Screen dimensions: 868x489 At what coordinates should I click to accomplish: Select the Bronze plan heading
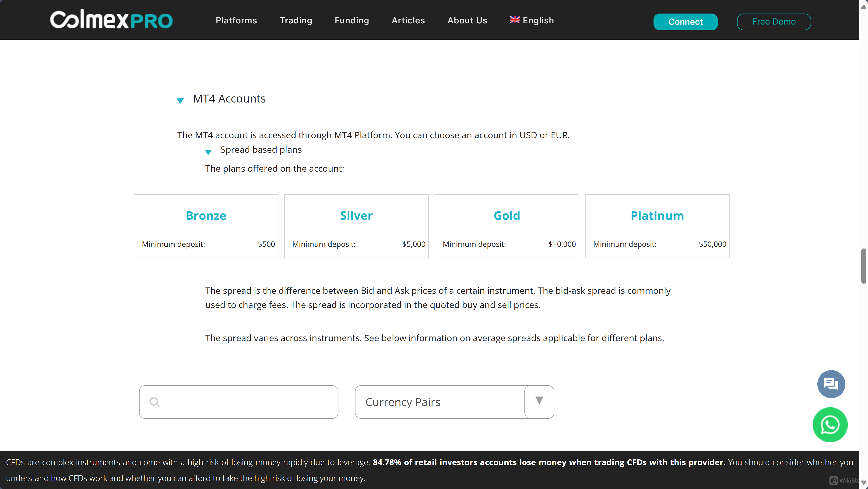206,215
